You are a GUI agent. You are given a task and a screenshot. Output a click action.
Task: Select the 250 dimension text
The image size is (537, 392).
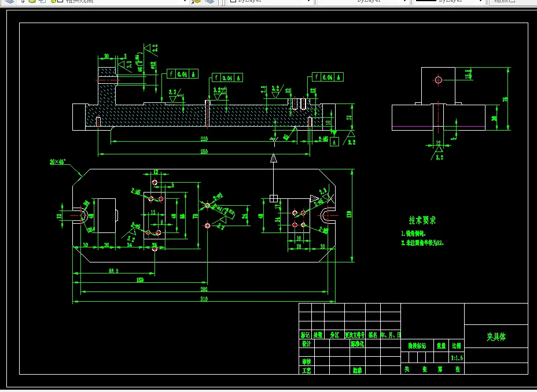pos(204,151)
